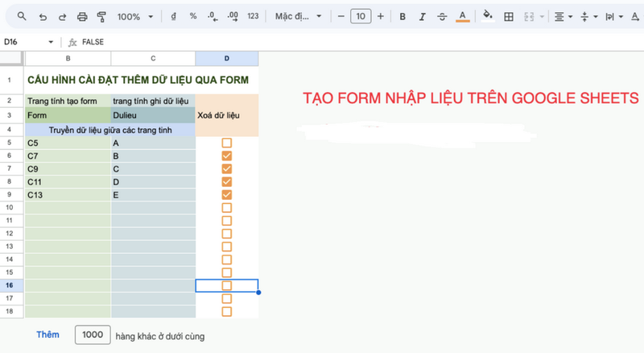This screenshot has width=644, height=353.
Task: Redo the last action
Action: (x=63, y=17)
